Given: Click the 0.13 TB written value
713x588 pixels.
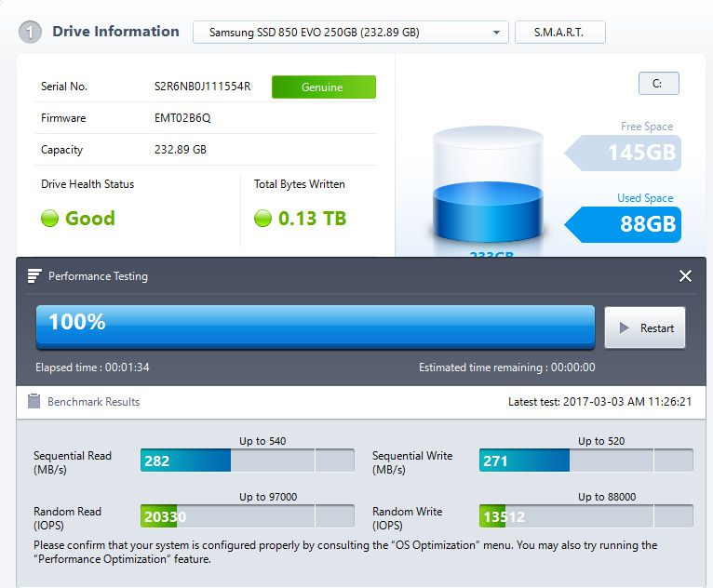Looking at the screenshot, I should tap(312, 218).
